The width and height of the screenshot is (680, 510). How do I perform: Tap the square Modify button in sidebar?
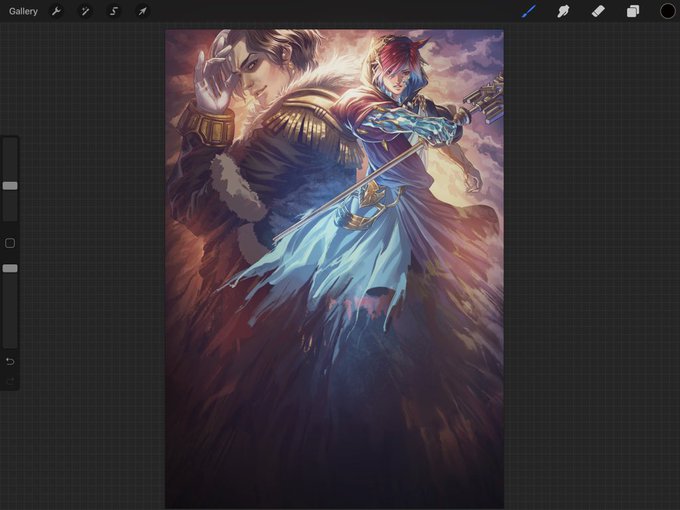[x=10, y=243]
